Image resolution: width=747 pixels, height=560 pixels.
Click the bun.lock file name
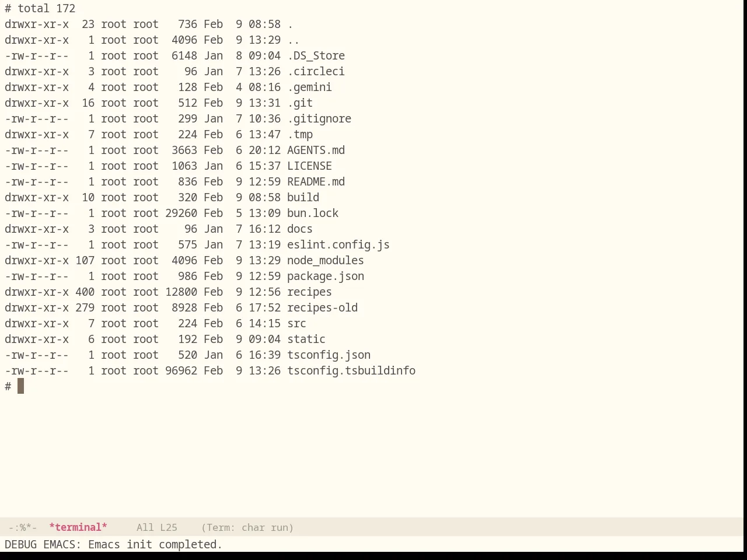point(313,213)
